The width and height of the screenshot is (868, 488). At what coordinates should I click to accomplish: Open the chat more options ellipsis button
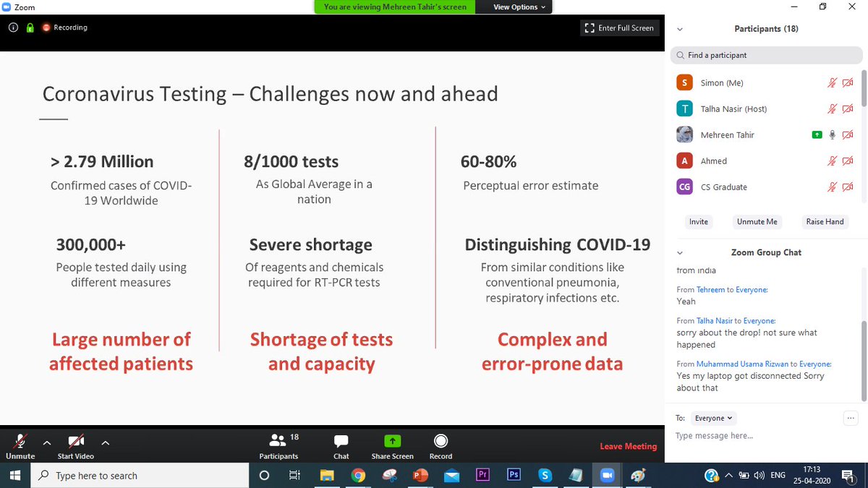pos(851,418)
